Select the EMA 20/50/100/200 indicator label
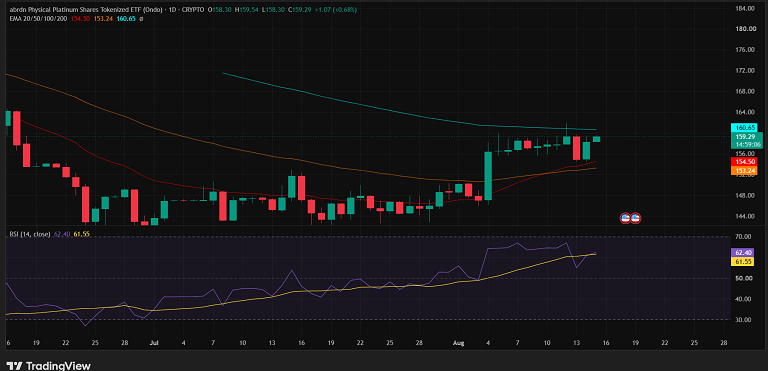 [x=38, y=19]
